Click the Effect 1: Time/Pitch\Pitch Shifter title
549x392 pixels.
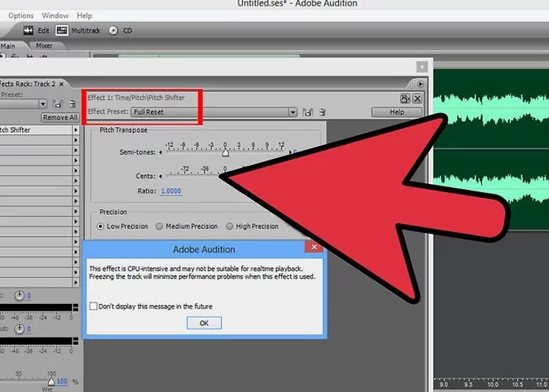136,98
